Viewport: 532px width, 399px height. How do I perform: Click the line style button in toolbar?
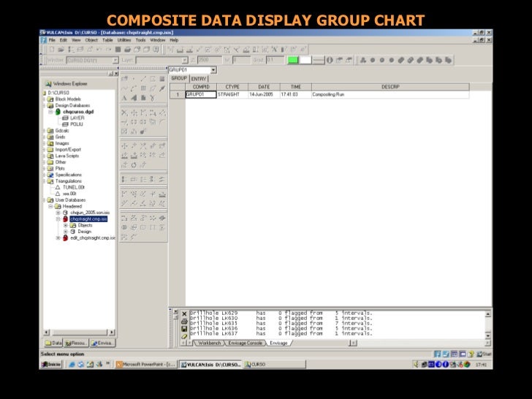pyautogui.click(x=319, y=59)
